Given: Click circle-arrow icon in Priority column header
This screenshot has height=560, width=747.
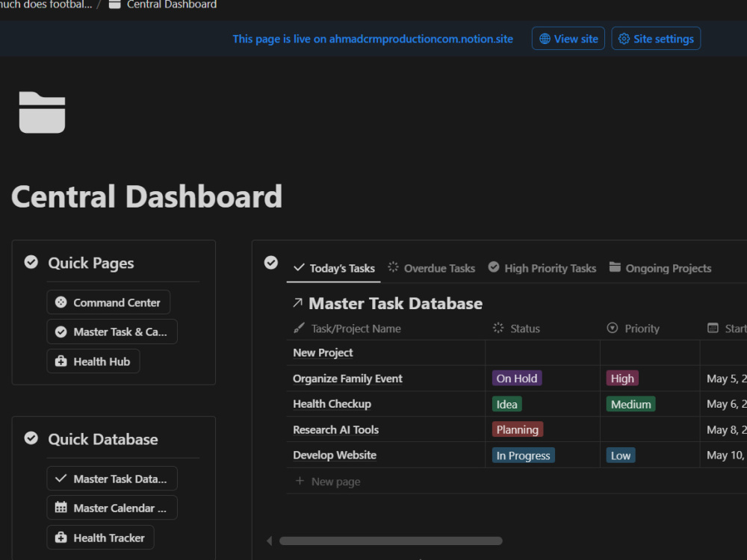Looking at the screenshot, I should pyautogui.click(x=613, y=328).
